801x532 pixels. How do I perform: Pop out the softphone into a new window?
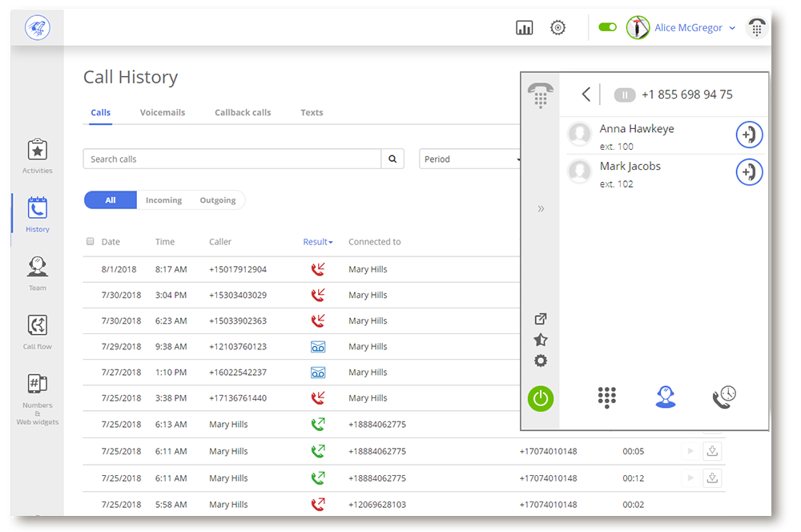tap(541, 318)
